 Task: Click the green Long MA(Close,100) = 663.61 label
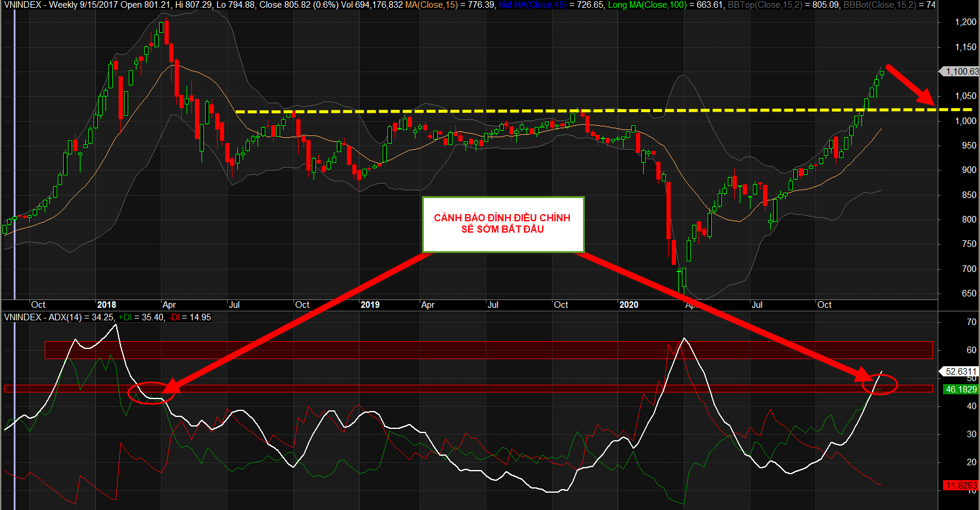pyautogui.click(x=666, y=5)
